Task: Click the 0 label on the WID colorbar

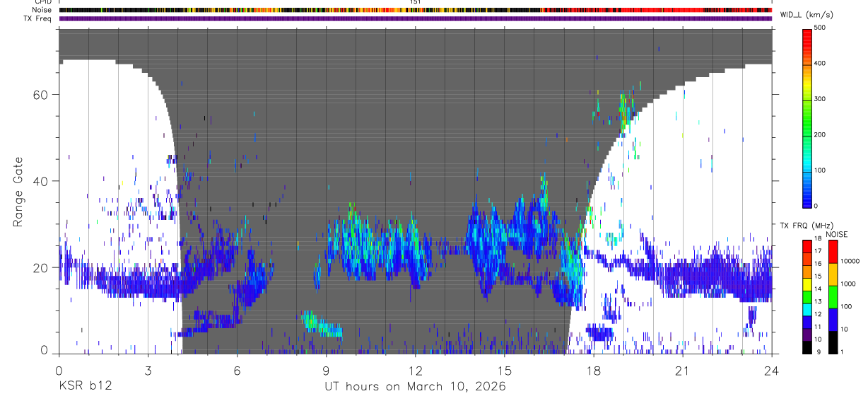Action: click(x=816, y=206)
